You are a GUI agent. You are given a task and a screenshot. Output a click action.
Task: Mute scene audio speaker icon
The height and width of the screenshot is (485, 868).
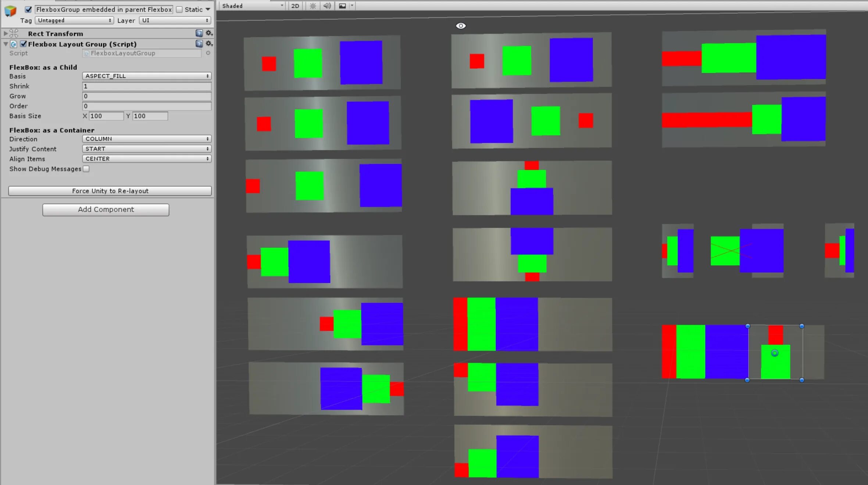point(327,6)
